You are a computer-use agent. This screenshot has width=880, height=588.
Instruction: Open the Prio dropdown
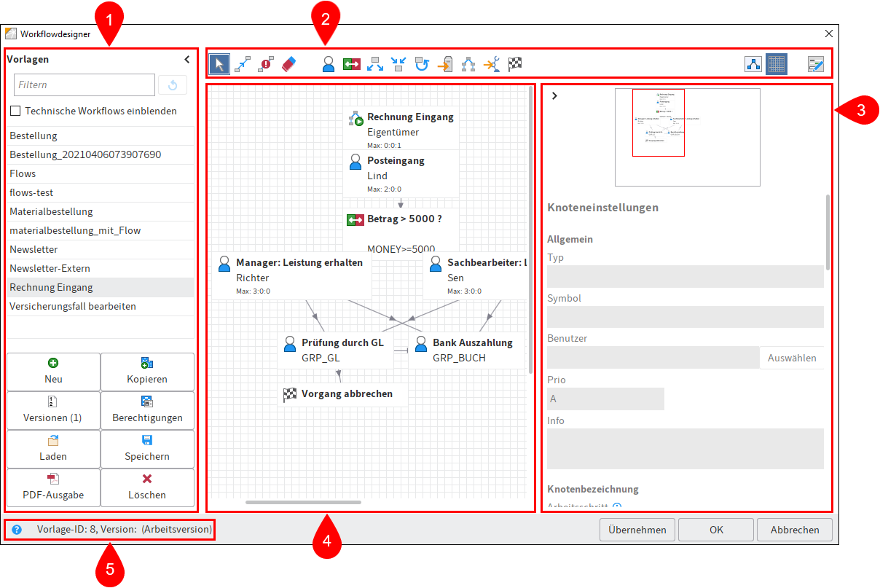click(605, 399)
